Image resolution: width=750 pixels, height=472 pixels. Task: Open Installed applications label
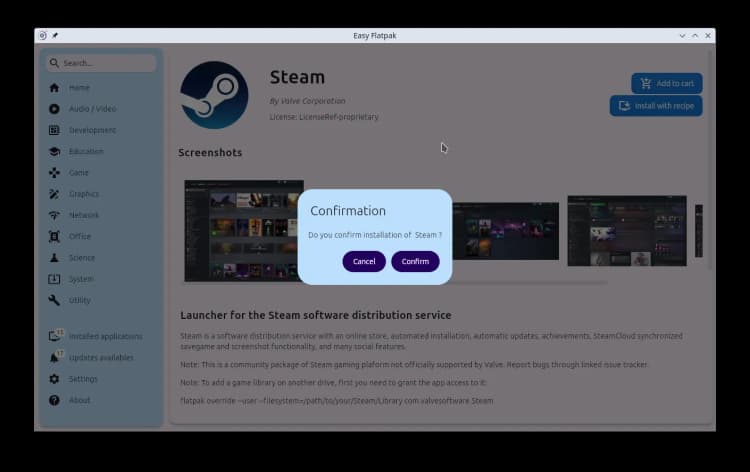click(106, 336)
